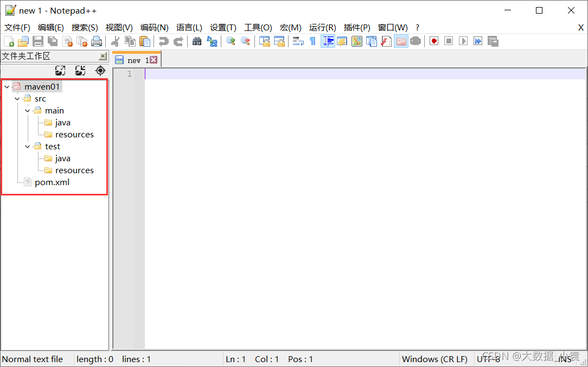Open the 搜索(S) menu
Image resolution: width=588 pixels, height=367 pixels.
85,27
